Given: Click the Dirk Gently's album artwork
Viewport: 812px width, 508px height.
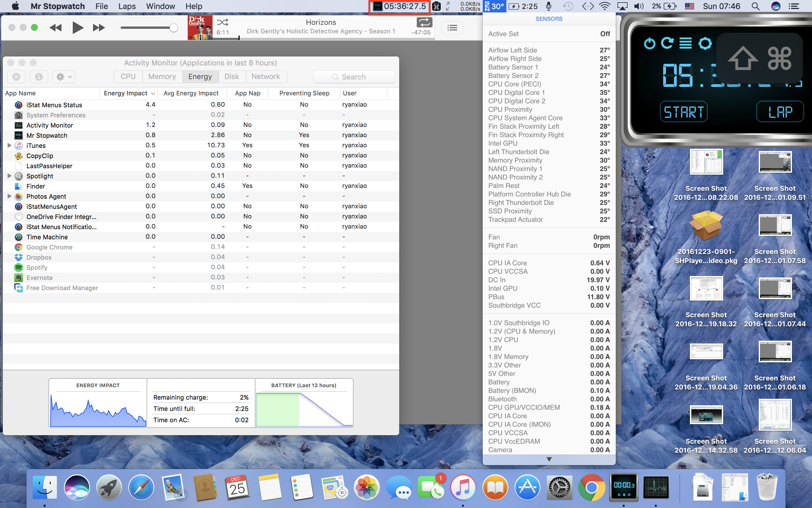Looking at the screenshot, I should point(200,28).
